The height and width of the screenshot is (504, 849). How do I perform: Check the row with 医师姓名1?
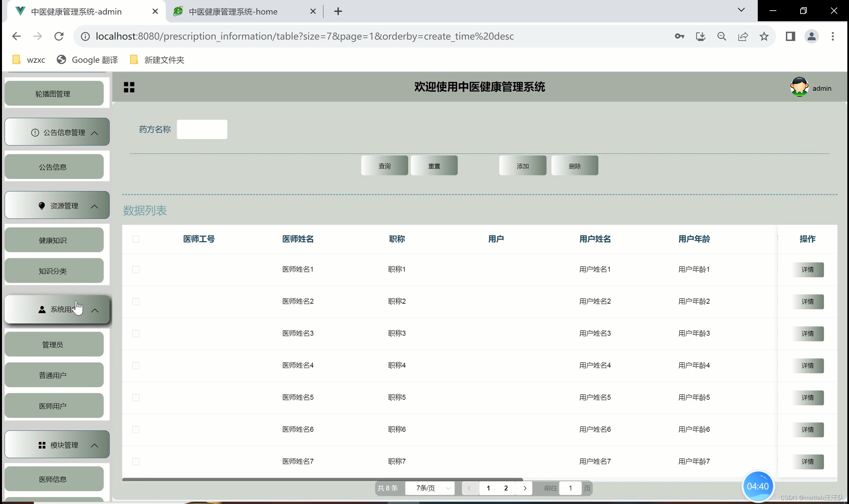(x=136, y=270)
